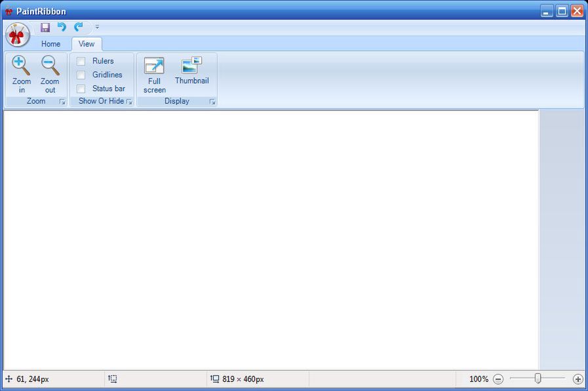Image resolution: width=588 pixels, height=391 pixels.
Task: Switch to Full screen view
Action: (155, 75)
